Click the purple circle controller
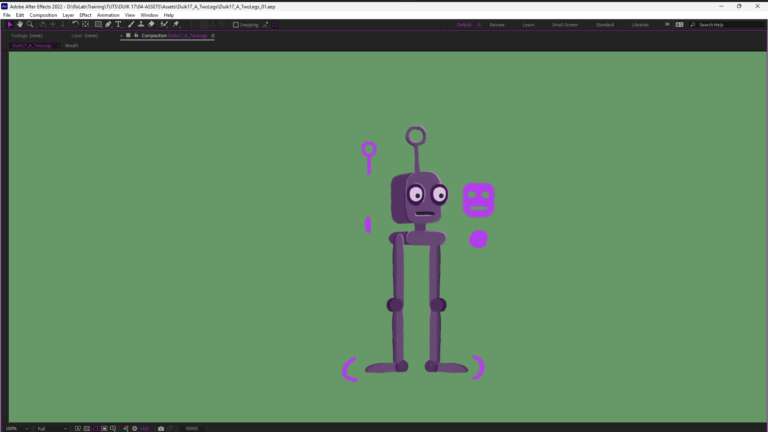 [x=479, y=239]
